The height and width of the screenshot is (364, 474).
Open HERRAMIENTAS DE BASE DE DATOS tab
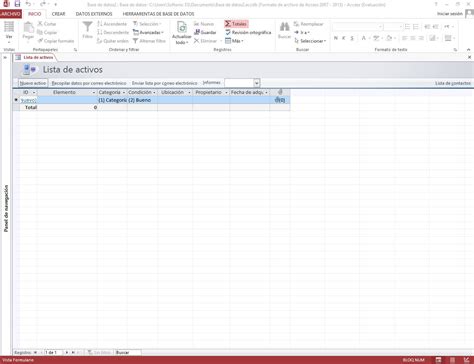[158, 14]
